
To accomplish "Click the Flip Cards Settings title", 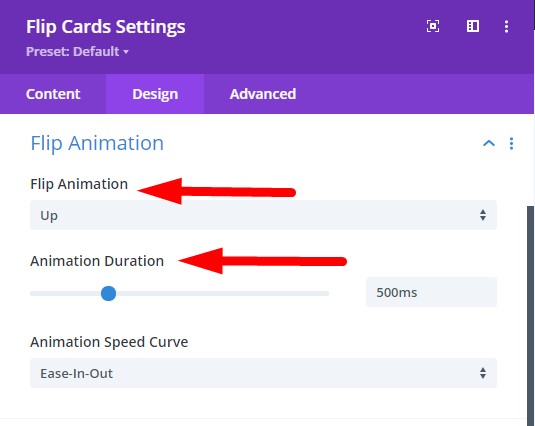I will tap(106, 27).
